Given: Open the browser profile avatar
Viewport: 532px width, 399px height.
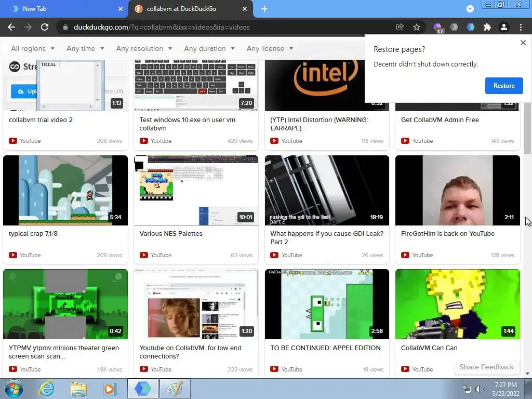Looking at the screenshot, I should 504,27.
